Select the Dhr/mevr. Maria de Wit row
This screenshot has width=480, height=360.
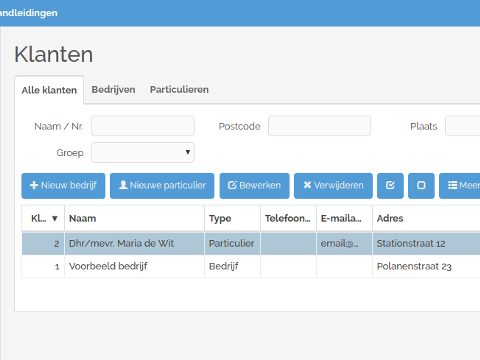(251, 244)
